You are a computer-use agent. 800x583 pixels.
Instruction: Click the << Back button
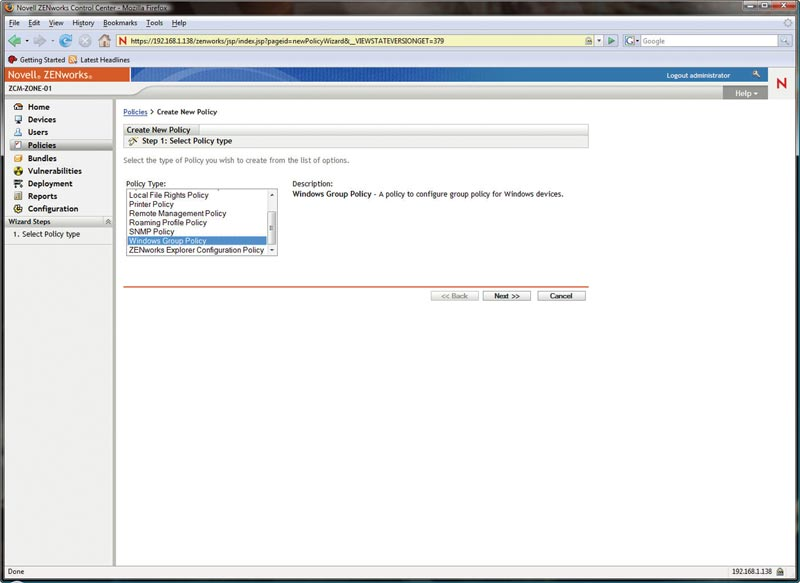point(455,296)
